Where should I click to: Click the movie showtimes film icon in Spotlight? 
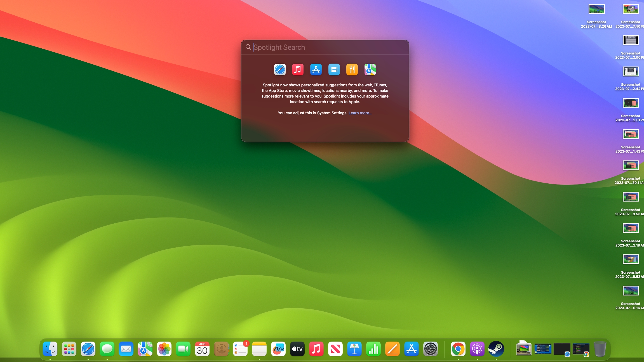(334, 70)
